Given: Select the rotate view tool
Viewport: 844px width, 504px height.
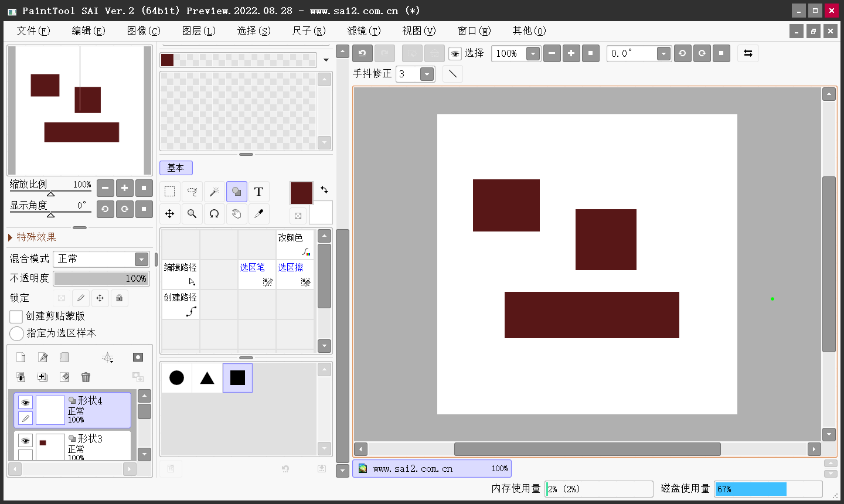Looking at the screenshot, I should (x=214, y=214).
